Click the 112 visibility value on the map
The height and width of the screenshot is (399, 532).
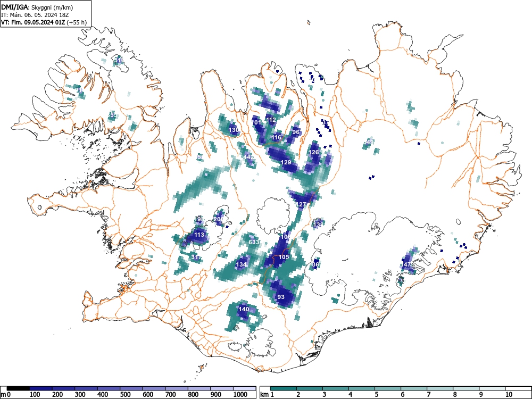[271, 120]
